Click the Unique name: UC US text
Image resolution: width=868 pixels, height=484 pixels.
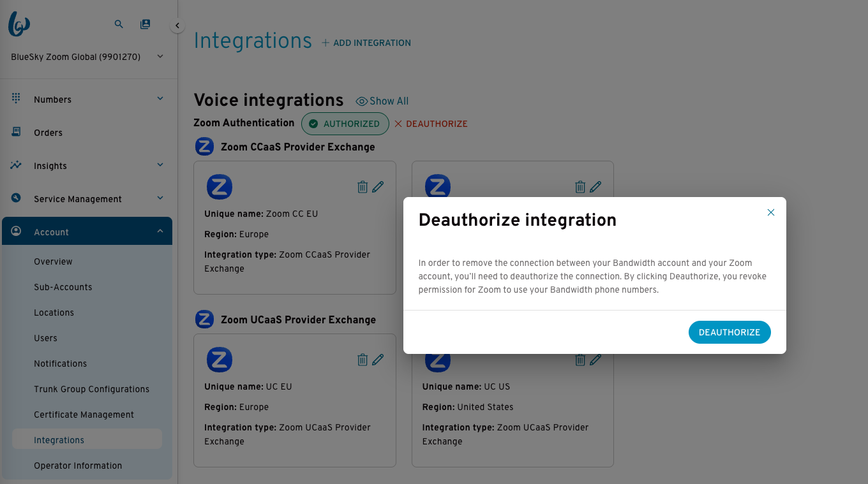pos(466,386)
